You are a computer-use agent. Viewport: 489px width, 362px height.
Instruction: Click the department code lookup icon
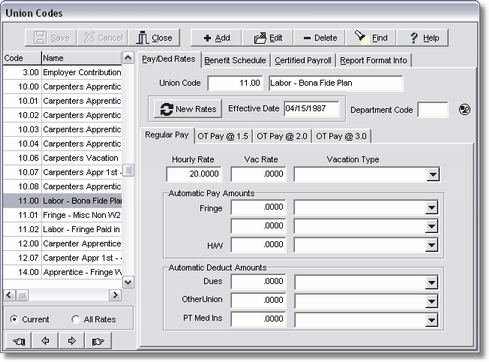coord(464,109)
